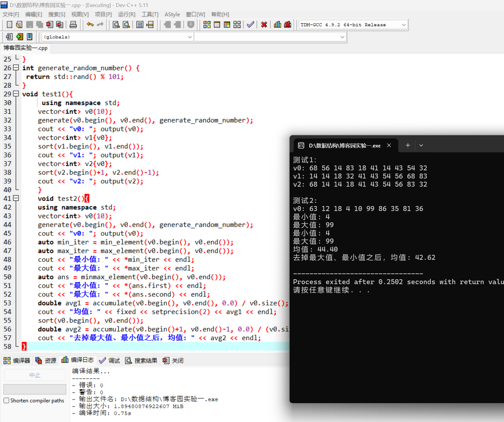This screenshot has width=504, height=422.
Task: Click the '均值: 44.40' console line
Action: point(315,249)
